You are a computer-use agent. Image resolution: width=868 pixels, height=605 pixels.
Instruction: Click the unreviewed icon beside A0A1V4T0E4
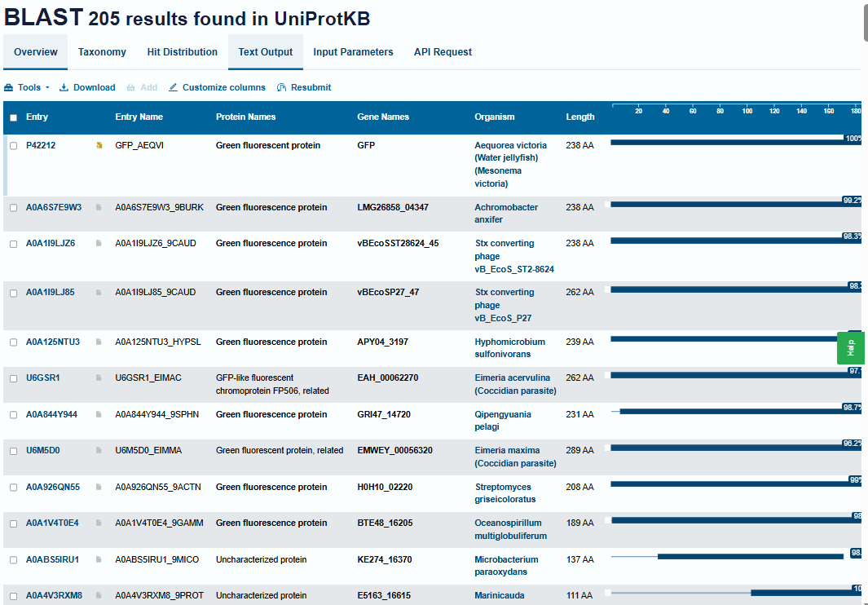pyautogui.click(x=99, y=523)
